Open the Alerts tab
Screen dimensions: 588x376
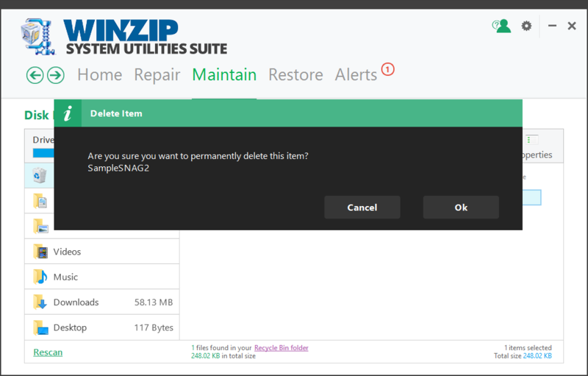(x=356, y=74)
